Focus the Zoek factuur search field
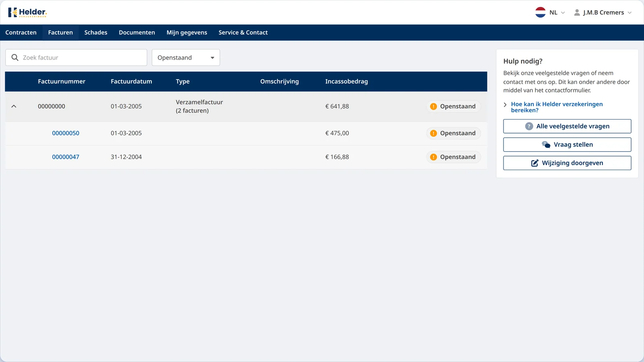This screenshot has width=644, height=362. [x=76, y=58]
